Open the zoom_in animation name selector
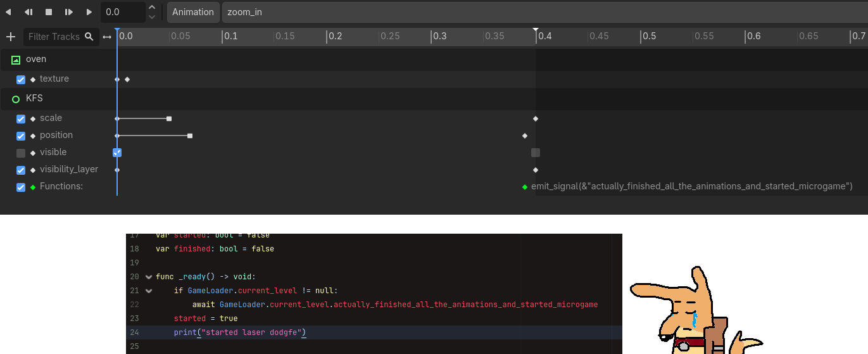 (544, 12)
